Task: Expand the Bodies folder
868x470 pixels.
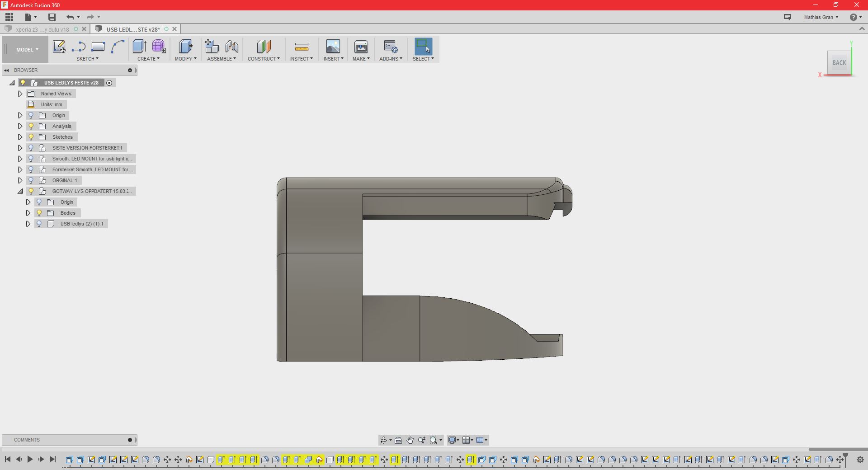Action: (28, 213)
